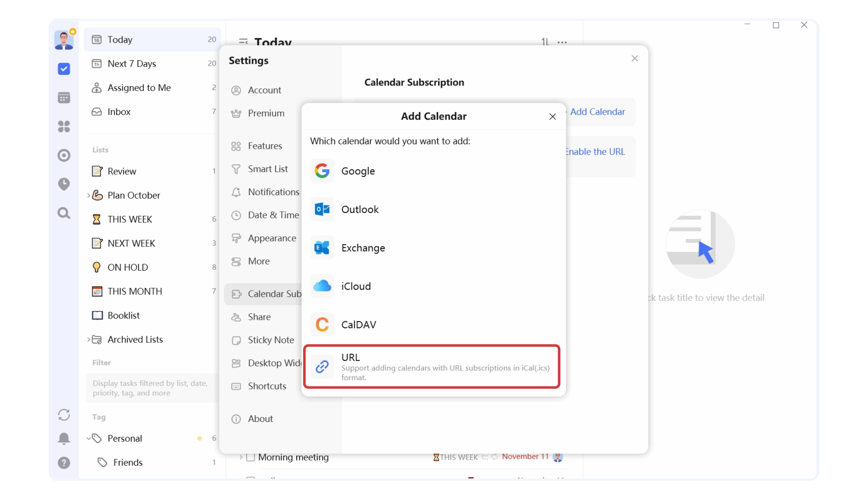Viewport: 868px width, 495px height.
Task: Collapse the Personal tag group
Action: [x=89, y=438]
